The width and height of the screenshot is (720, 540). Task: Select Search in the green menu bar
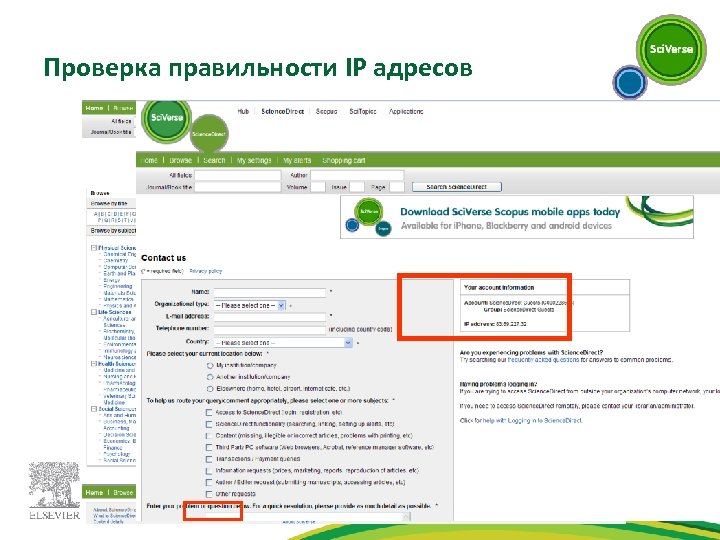pos(214,160)
